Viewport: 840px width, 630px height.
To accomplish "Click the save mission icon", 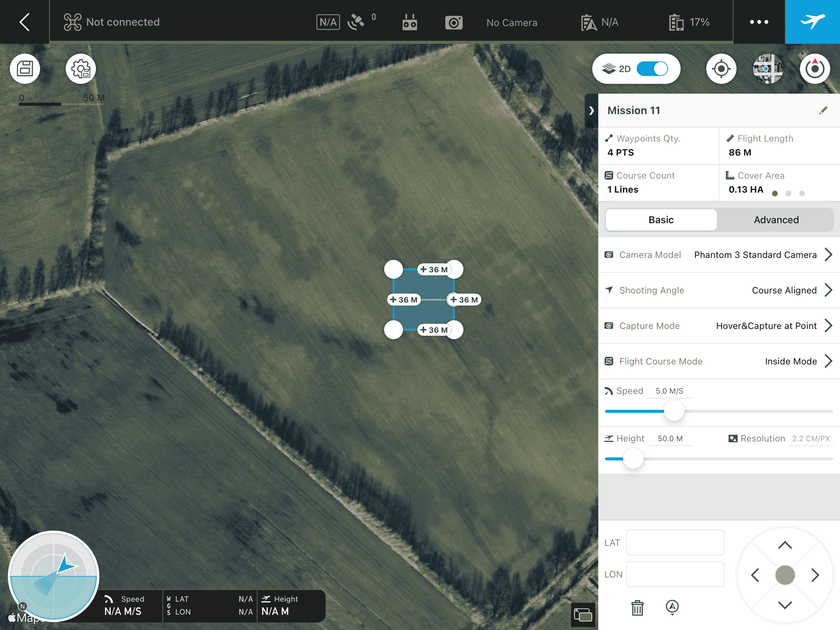I will click(x=25, y=69).
